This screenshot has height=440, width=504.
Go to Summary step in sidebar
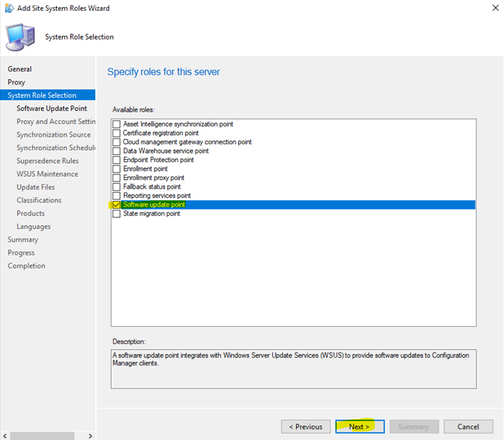click(x=22, y=240)
